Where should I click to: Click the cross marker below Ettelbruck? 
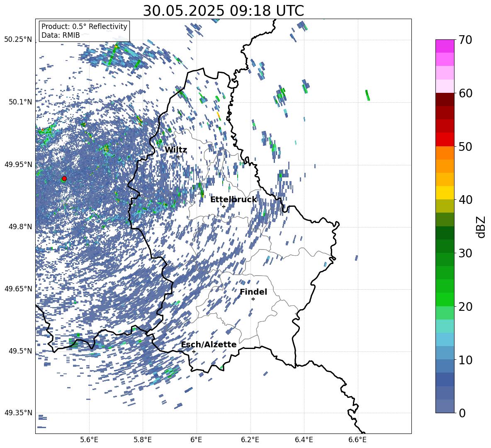coord(224,206)
